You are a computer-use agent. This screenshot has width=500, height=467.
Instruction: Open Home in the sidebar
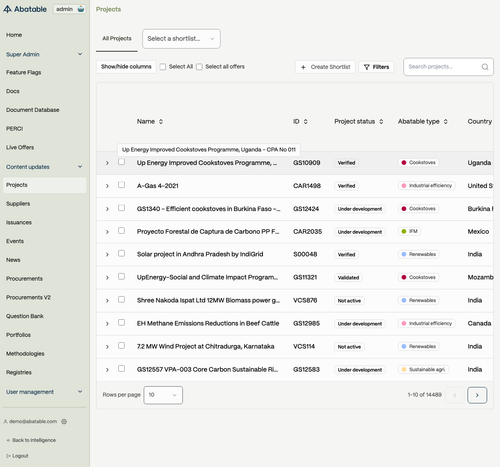[x=14, y=35]
